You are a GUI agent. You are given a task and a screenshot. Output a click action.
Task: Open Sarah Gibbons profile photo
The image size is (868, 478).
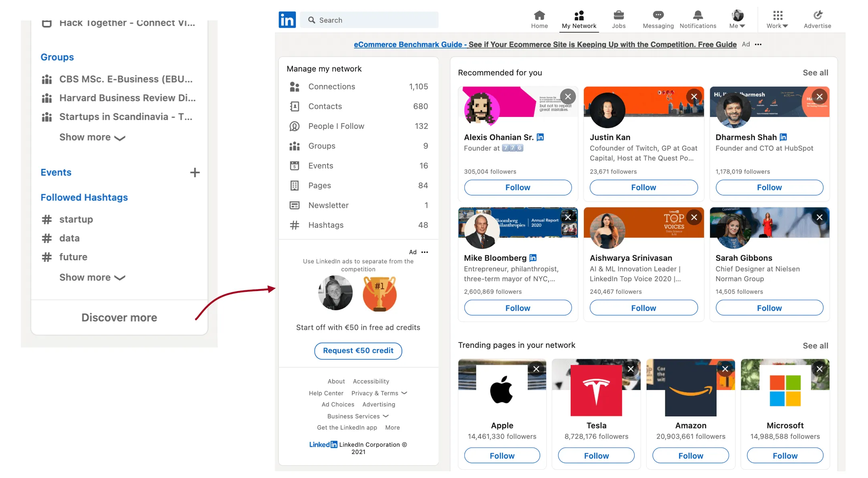[733, 231]
